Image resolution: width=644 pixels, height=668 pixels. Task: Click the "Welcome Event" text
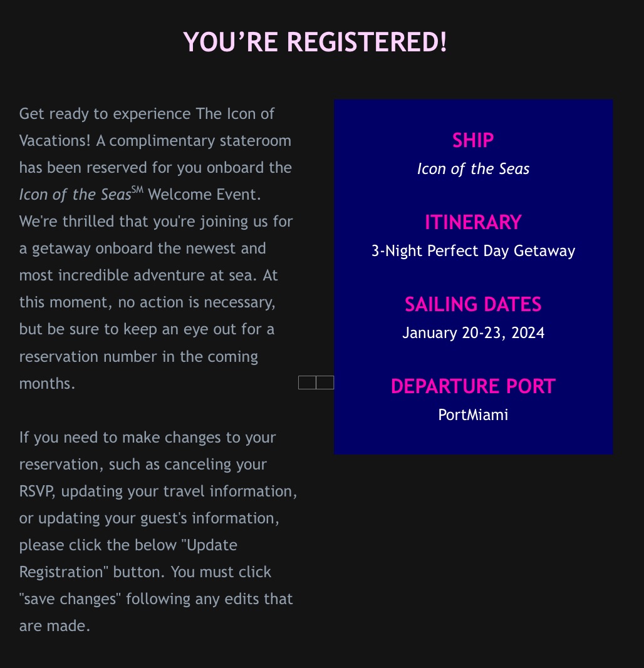click(202, 195)
